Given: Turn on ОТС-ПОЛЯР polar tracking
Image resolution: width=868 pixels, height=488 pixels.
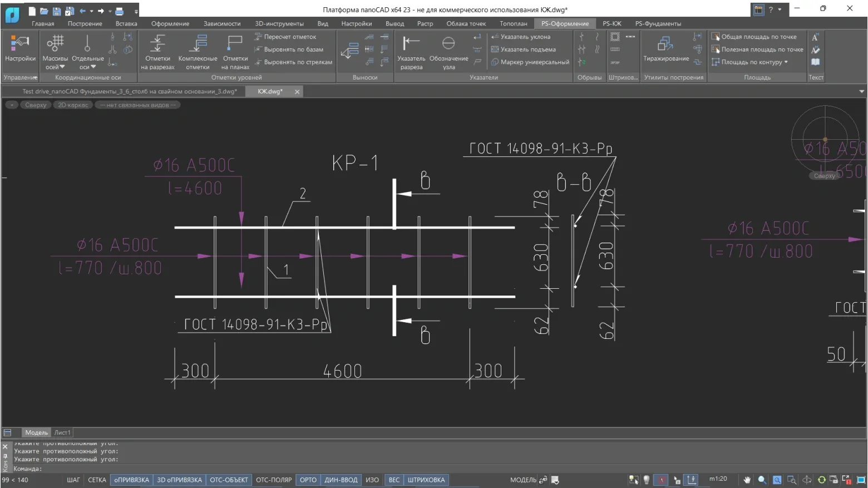Looking at the screenshot, I should coord(273,480).
